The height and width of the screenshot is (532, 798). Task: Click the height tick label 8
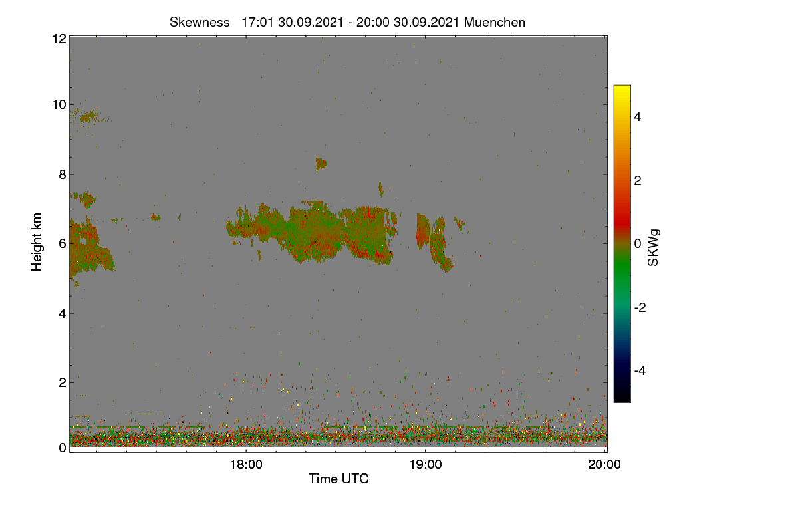pyautogui.click(x=62, y=174)
